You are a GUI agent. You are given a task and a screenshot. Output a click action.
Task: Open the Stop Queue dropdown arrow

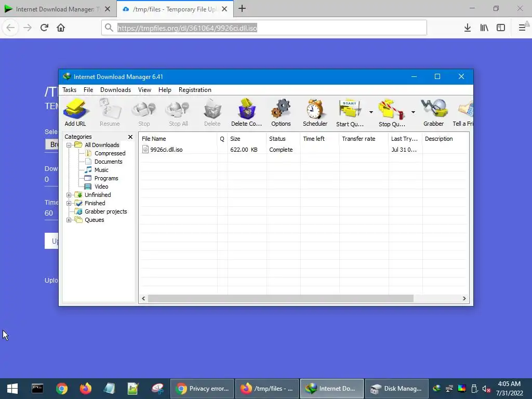pos(413,112)
